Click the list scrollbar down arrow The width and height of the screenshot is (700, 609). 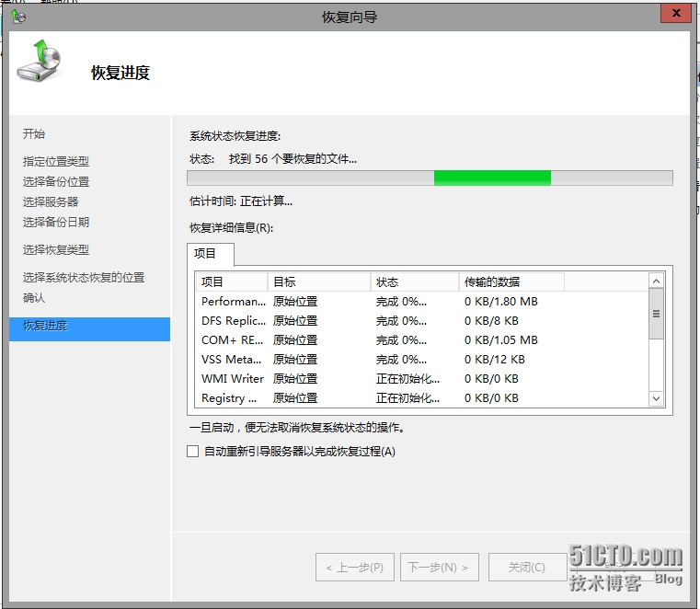coord(656,398)
